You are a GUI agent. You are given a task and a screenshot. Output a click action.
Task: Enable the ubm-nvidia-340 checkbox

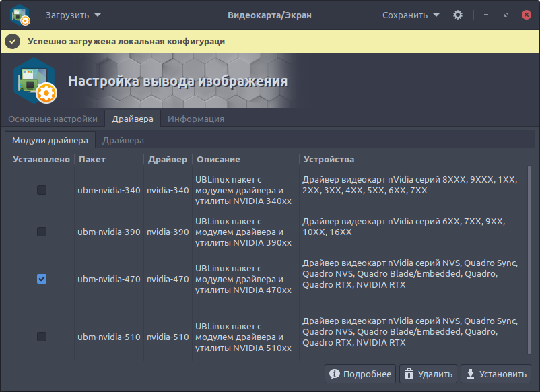click(x=42, y=191)
